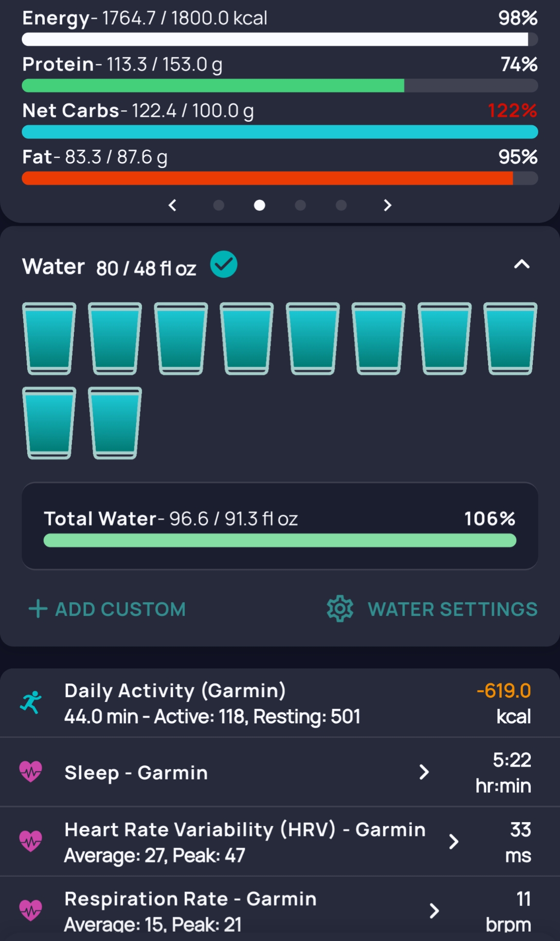
Task: Click the Total Water progress bar
Action: point(280,540)
